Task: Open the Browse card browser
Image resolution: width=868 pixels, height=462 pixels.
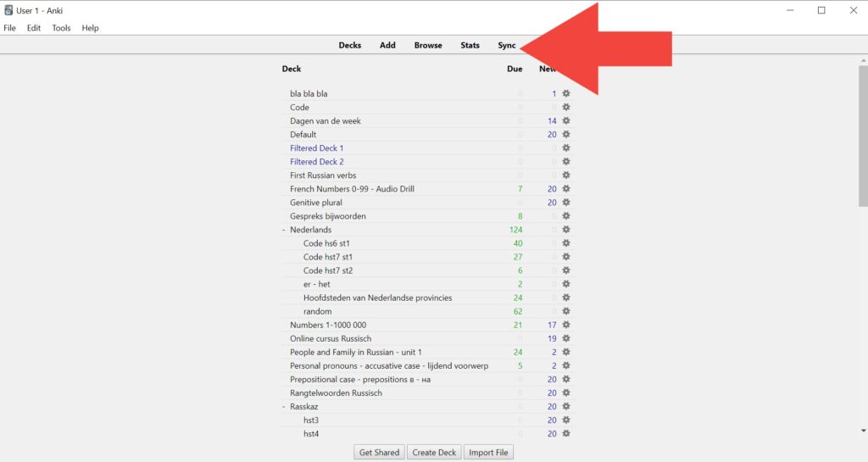Action: 428,46
